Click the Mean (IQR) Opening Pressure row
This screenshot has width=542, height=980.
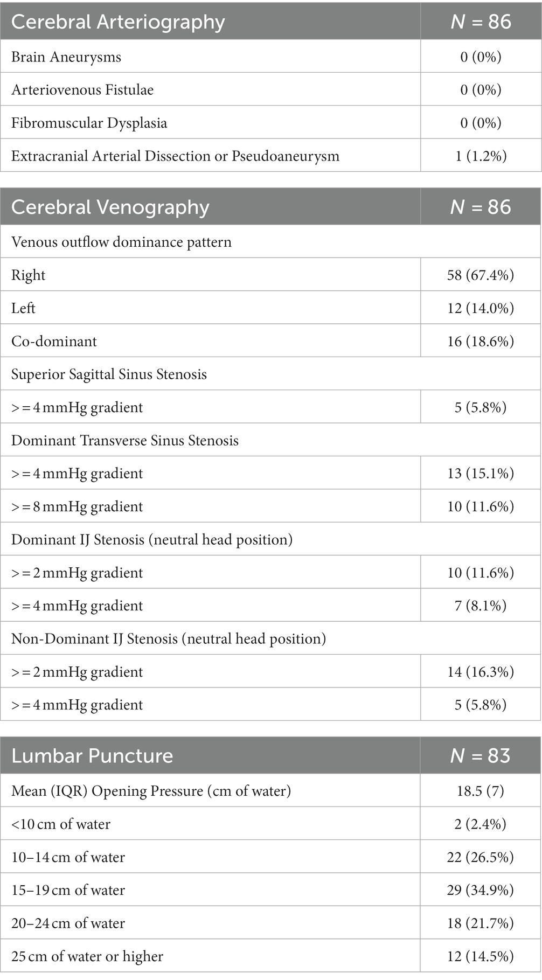[270, 791]
